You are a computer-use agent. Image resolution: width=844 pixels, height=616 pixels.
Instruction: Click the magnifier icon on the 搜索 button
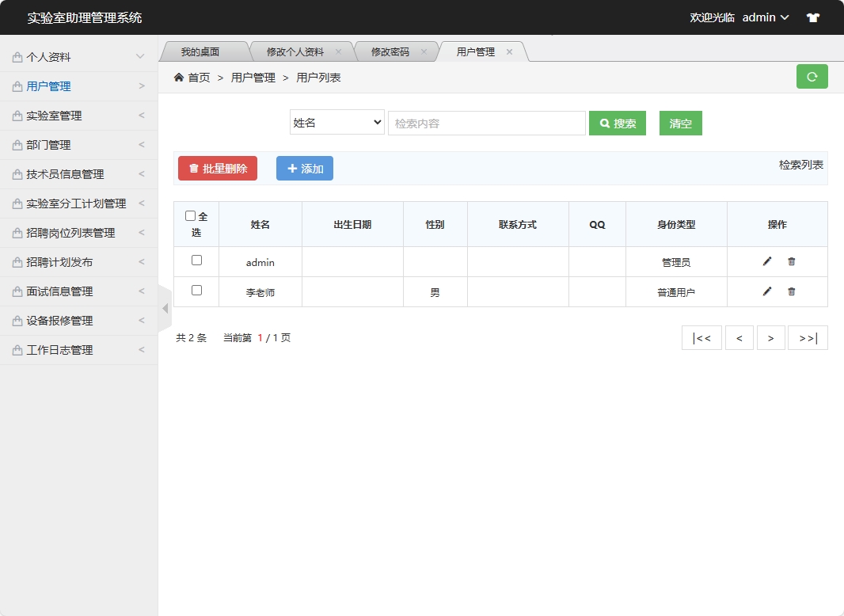[x=605, y=123]
